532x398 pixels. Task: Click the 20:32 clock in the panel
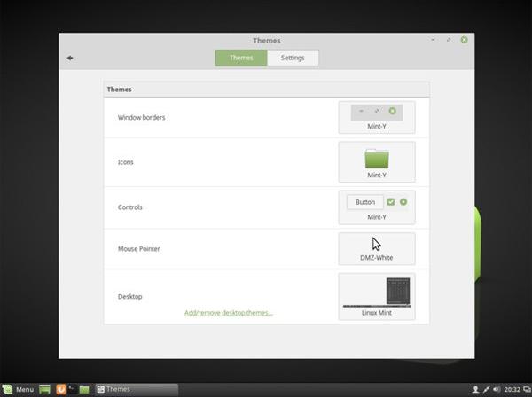pos(513,389)
